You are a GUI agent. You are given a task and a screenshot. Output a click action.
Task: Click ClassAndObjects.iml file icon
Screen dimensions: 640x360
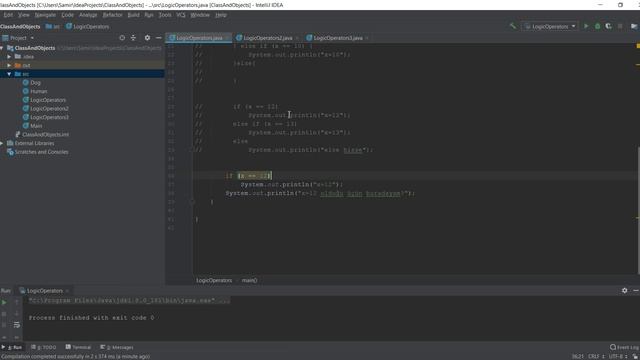18,134
